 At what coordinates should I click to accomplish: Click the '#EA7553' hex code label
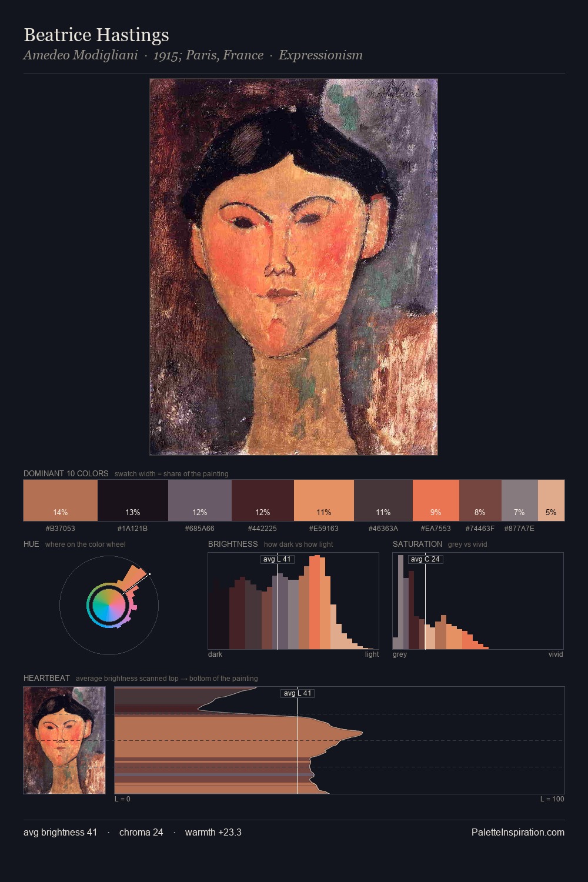point(436,529)
